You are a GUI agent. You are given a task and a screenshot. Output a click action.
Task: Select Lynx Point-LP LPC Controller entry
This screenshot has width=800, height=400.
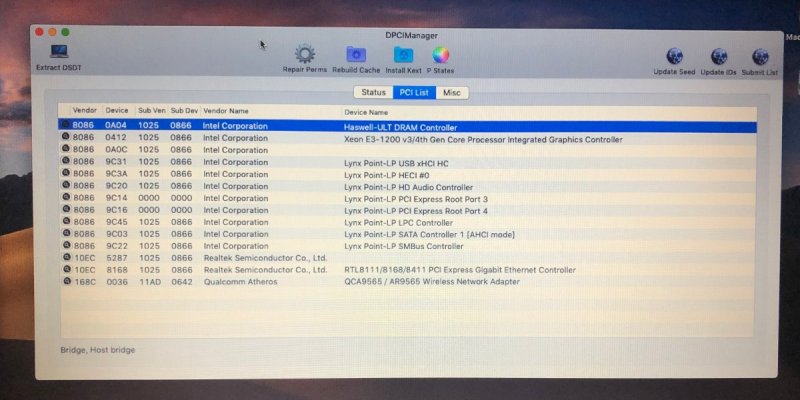coord(398,223)
